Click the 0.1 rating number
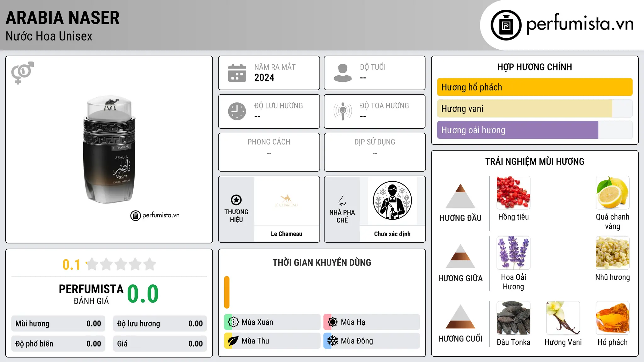This screenshot has width=644, height=362. tap(71, 265)
